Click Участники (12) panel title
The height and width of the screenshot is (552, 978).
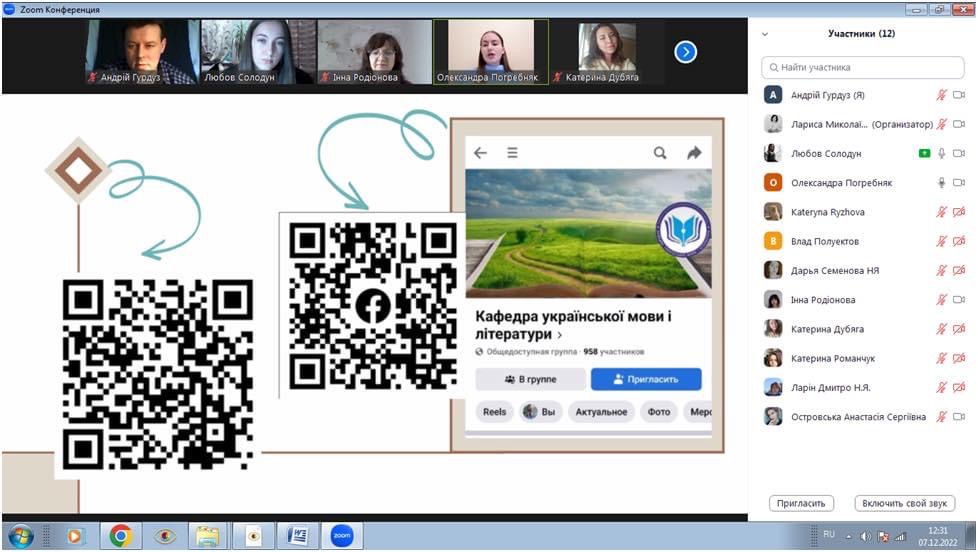pyautogui.click(x=861, y=34)
